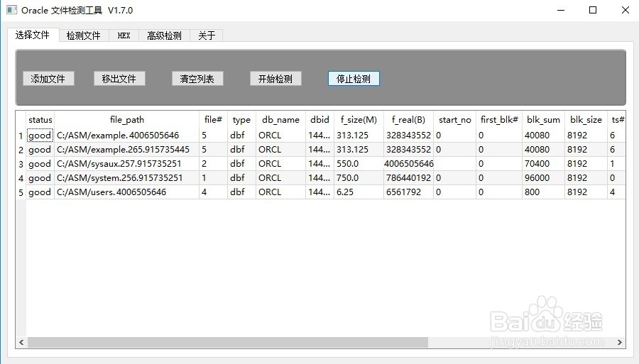639x364 pixels.
Task: Click the 移出文件 button
Action: [x=119, y=79]
